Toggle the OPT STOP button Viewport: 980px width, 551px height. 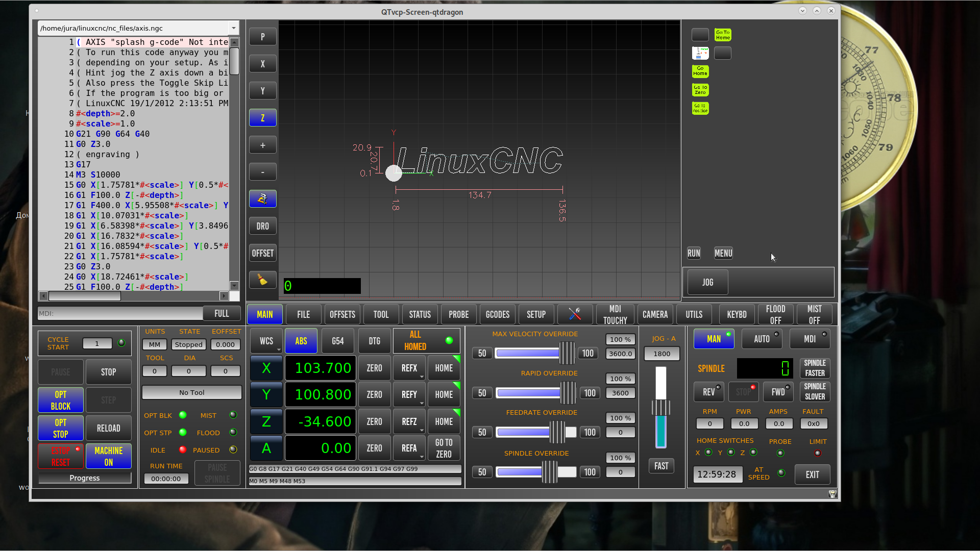(61, 428)
